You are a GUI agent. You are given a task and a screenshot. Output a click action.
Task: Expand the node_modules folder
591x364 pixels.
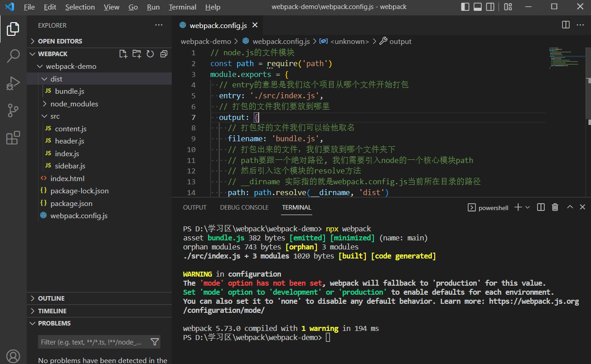point(99,104)
